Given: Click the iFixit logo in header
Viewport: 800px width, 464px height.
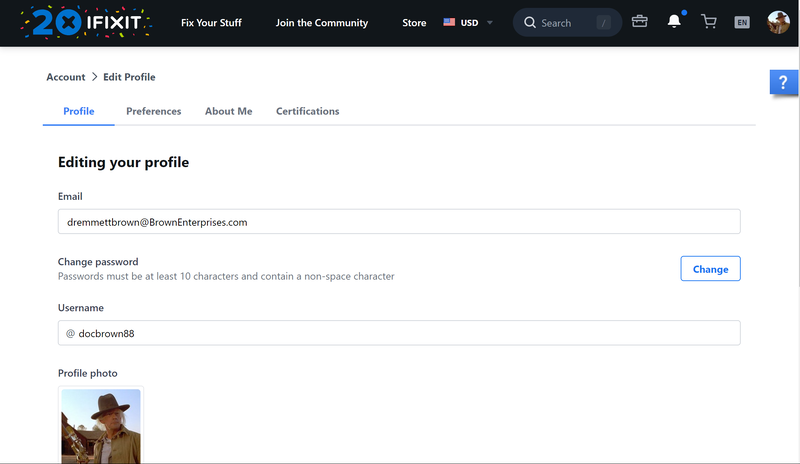Looking at the screenshot, I should tap(85, 23).
